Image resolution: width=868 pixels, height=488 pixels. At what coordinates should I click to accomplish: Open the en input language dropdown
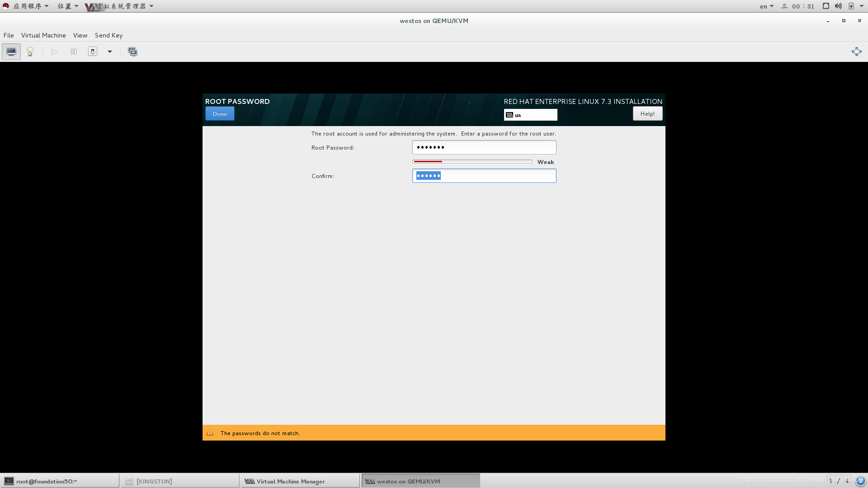point(766,6)
